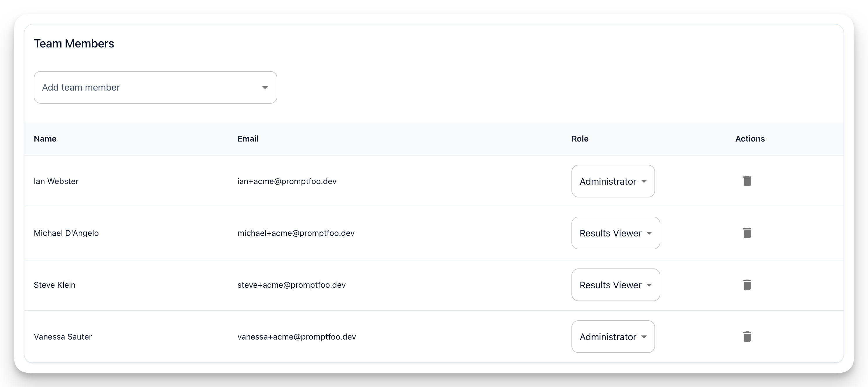The image size is (868, 387).
Task: Delete Ian Webster with trash icon
Action: (747, 181)
